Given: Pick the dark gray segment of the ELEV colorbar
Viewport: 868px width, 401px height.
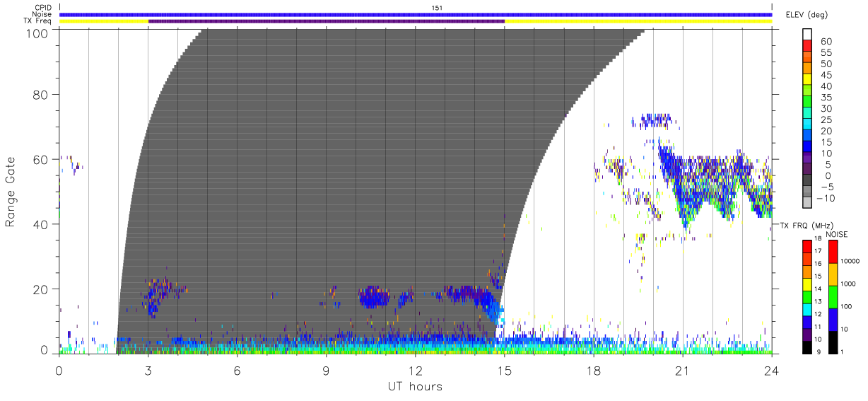Looking at the screenshot, I should pyautogui.click(x=807, y=180).
